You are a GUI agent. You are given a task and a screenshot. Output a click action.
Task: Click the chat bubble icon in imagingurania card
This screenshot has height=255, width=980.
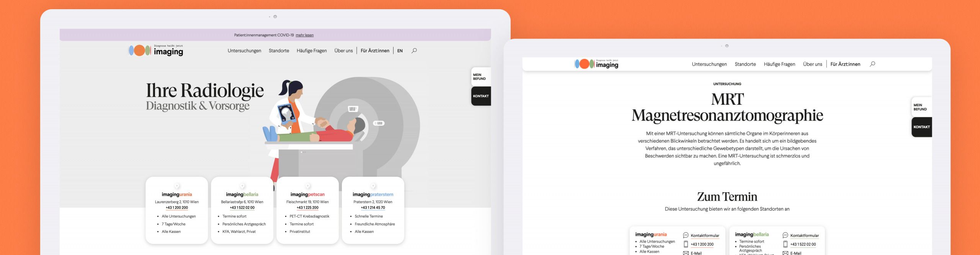coord(686,235)
